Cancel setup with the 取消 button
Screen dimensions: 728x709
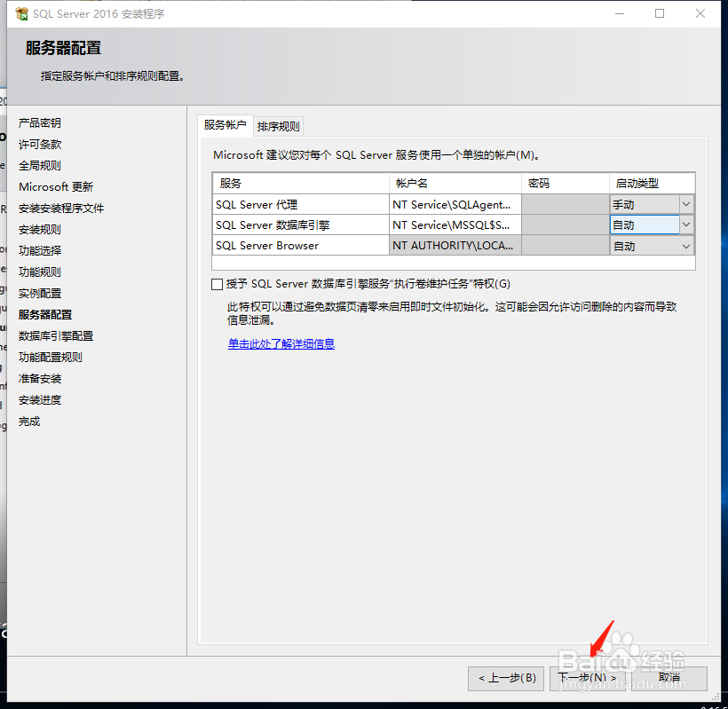669,678
